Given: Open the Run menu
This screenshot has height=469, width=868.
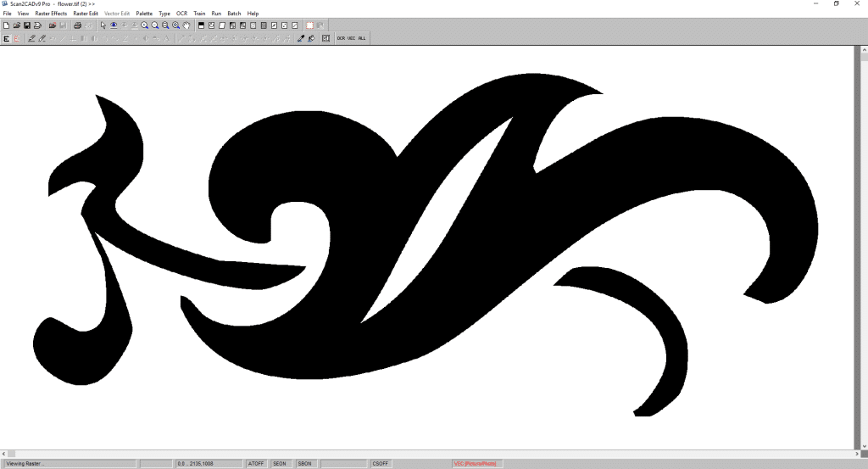Looking at the screenshot, I should click(216, 14).
